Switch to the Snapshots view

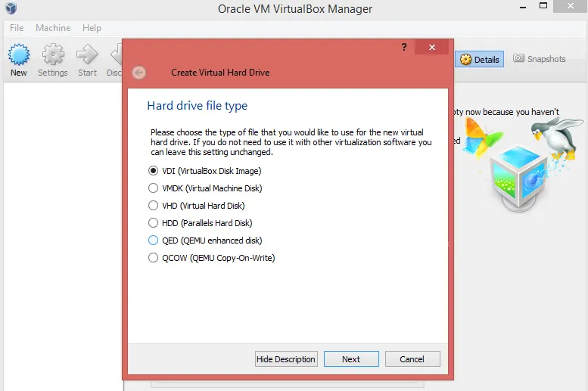(x=540, y=59)
